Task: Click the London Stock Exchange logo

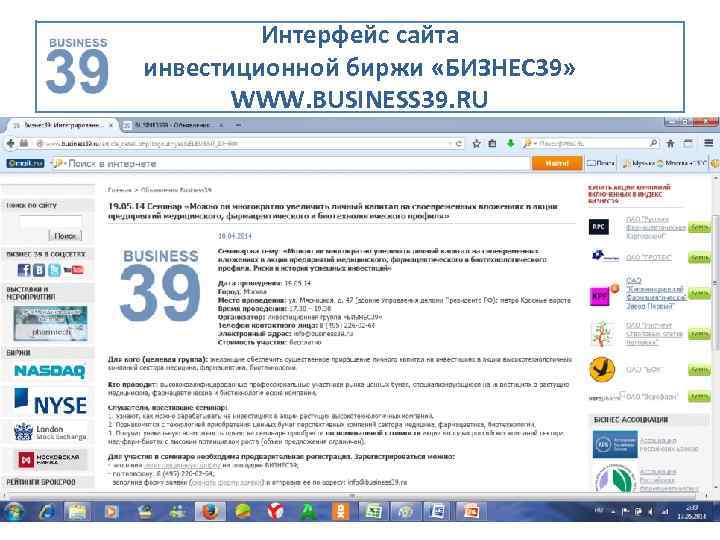Action: click(50, 432)
